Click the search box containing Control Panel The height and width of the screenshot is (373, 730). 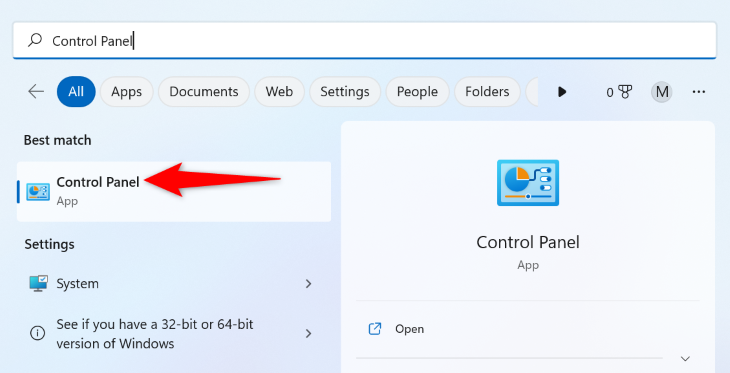pos(364,41)
